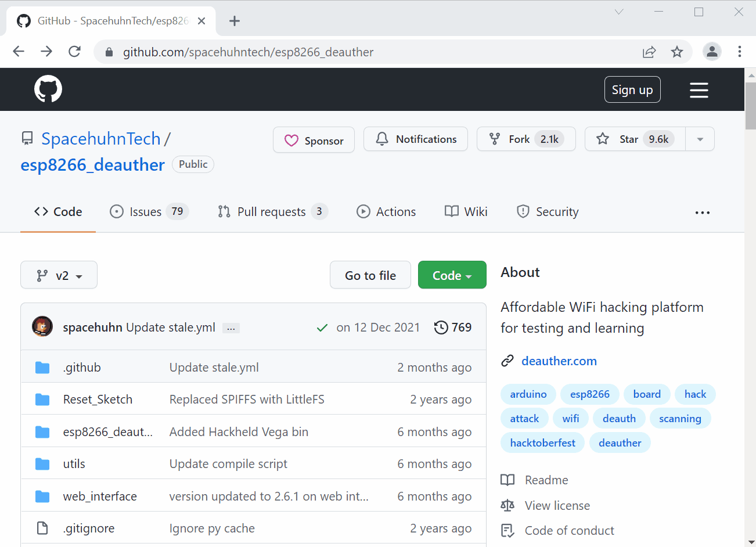Screen dimensions: 756x547
Task: Click the repository icon beside SpacehuhnTech
Action: tap(27, 139)
